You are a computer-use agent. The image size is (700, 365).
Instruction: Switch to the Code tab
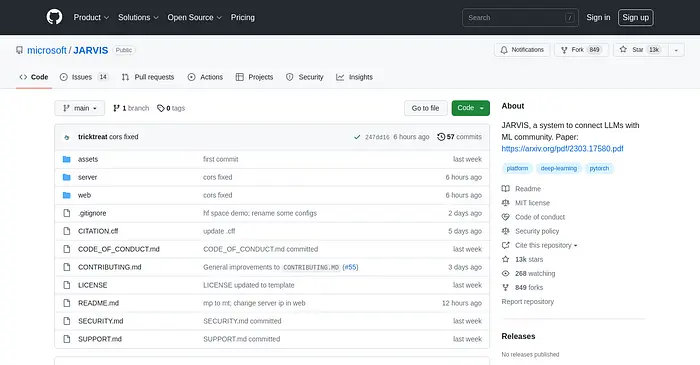34,77
